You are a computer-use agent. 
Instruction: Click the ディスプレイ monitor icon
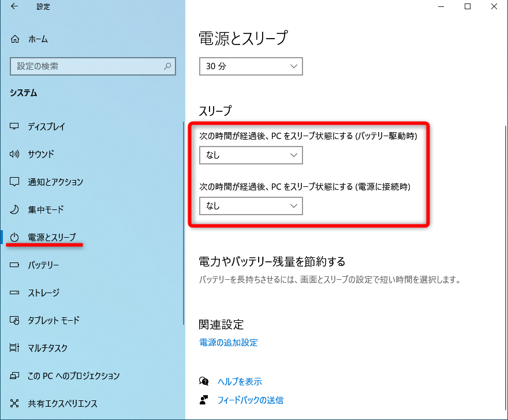pyautogui.click(x=14, y=126)
